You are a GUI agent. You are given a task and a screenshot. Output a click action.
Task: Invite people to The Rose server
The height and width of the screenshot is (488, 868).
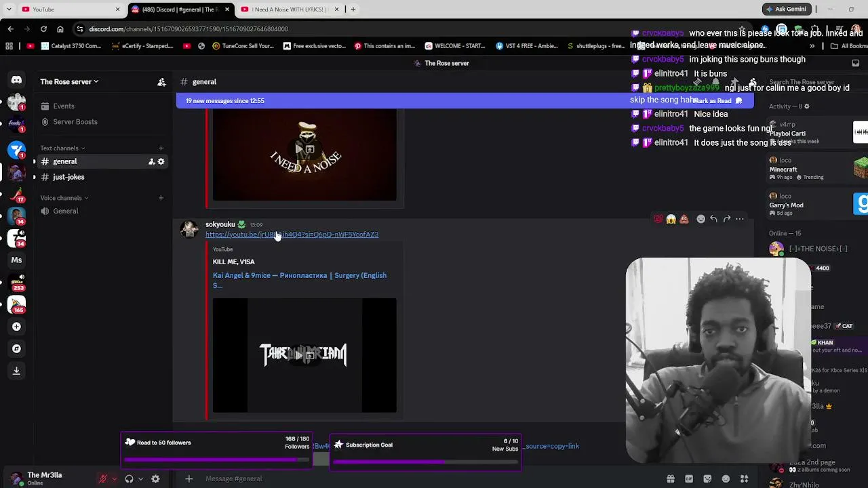click(x=161, y=82)
